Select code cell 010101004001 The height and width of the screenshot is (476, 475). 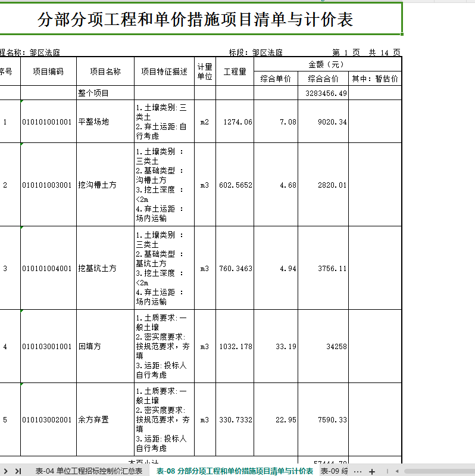click(x=49, y=268)
